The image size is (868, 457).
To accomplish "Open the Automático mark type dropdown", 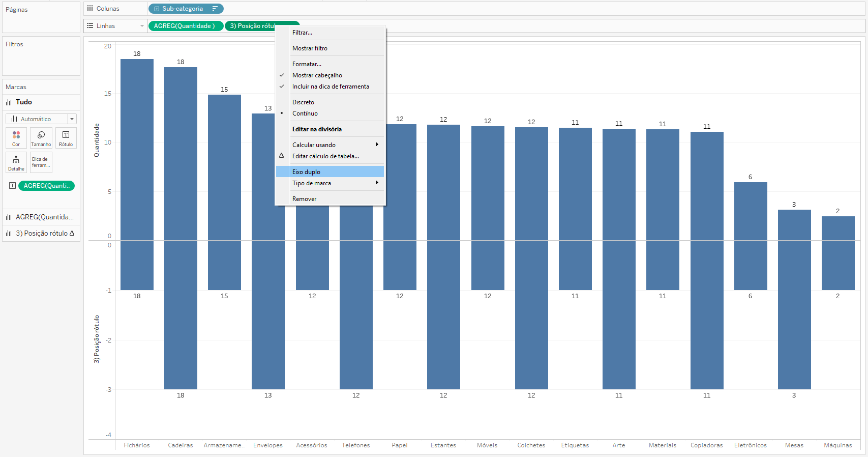I will pyautogui.click(x=41, y=119).
